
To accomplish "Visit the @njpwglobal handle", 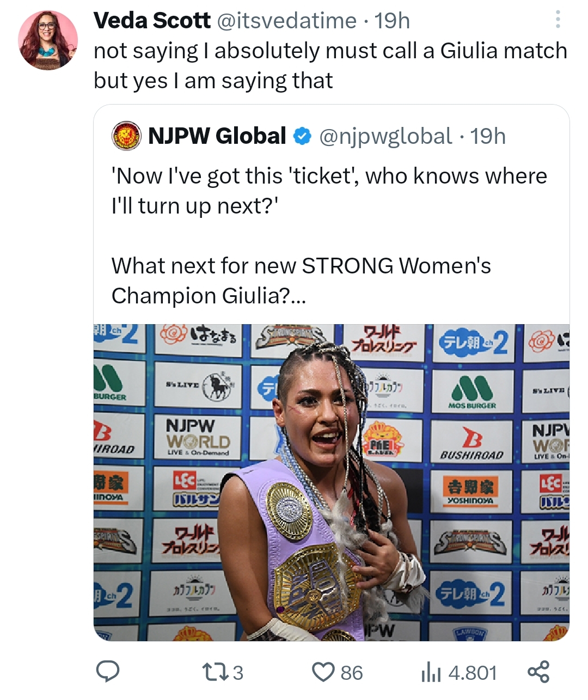I will (385, 136).
